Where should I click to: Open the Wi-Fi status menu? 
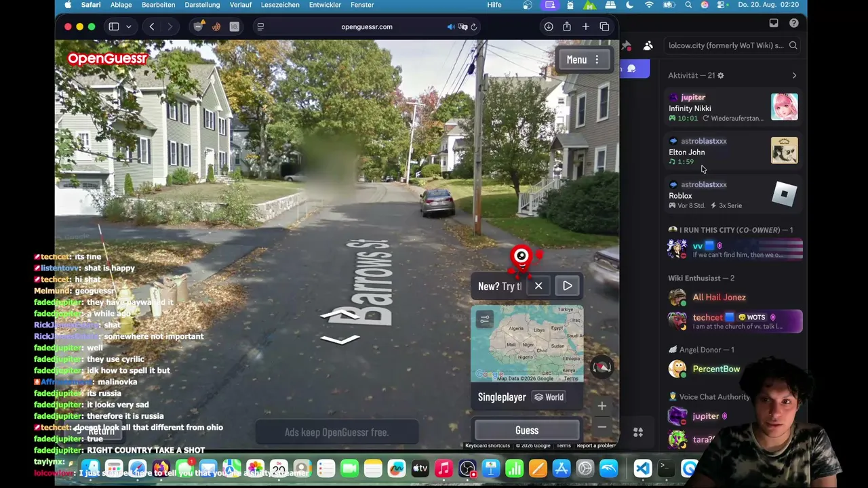pyautogui.click(x=649, y=5)
